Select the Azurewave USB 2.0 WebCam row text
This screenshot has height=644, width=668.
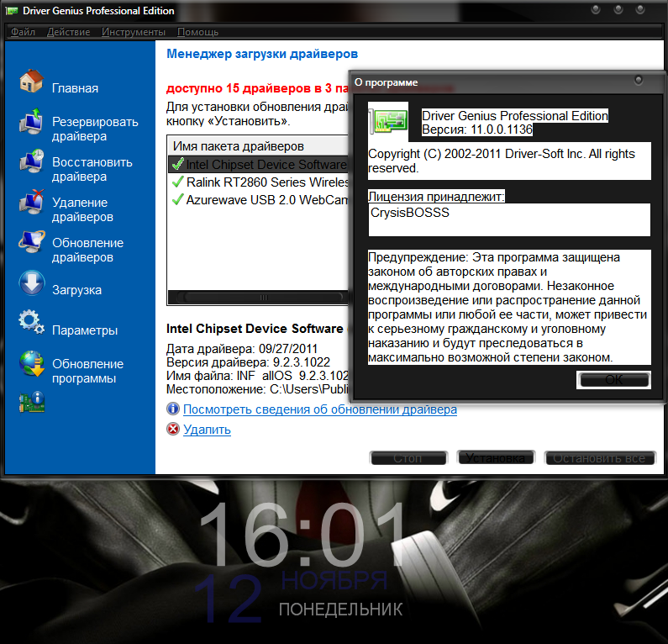tap(267, 199)
